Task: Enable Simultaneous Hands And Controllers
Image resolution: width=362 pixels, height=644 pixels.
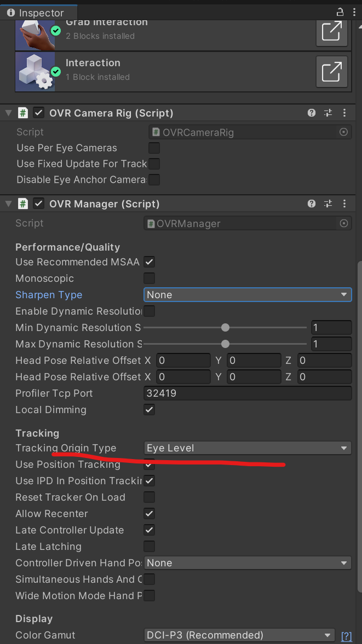Action: coord(149,579)
